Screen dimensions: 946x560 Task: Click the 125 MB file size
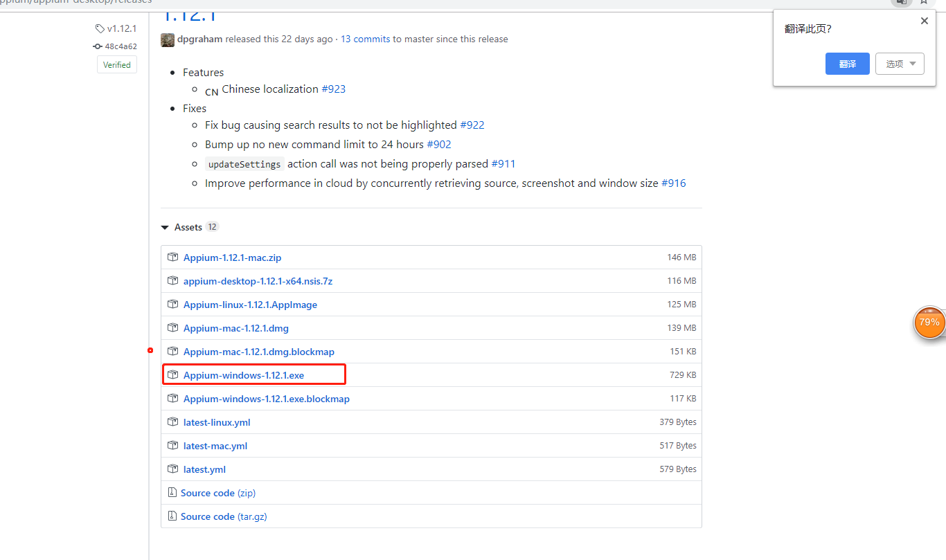(681, 304)
